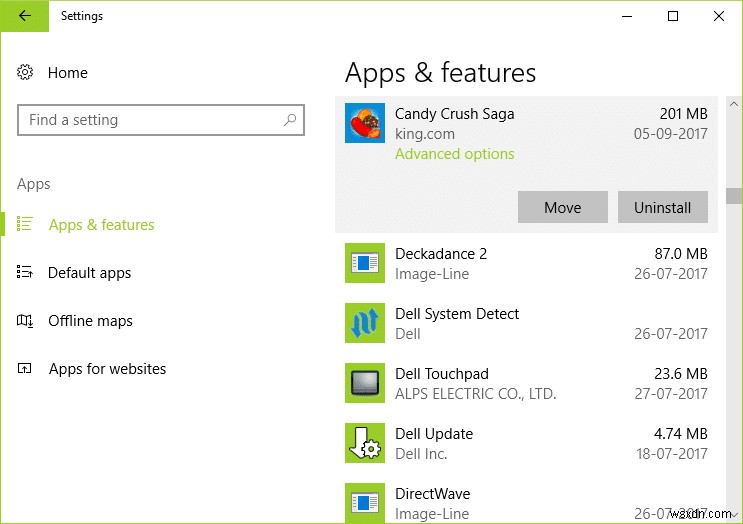This screenshot has height=524, width=743.
Task: Click the Deckadance 2 app icon
Action: [364, 263]
